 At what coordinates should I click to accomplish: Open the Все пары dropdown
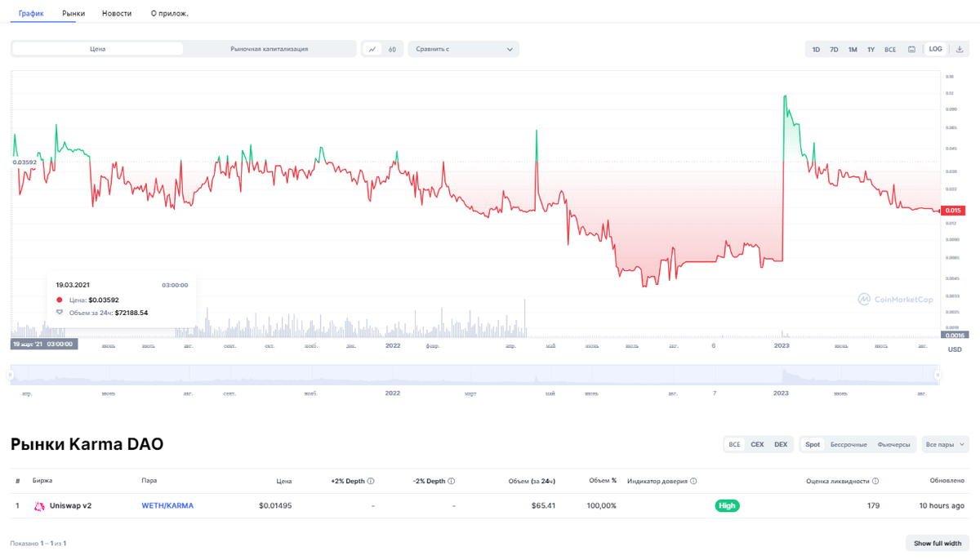[x=946, y=445]
